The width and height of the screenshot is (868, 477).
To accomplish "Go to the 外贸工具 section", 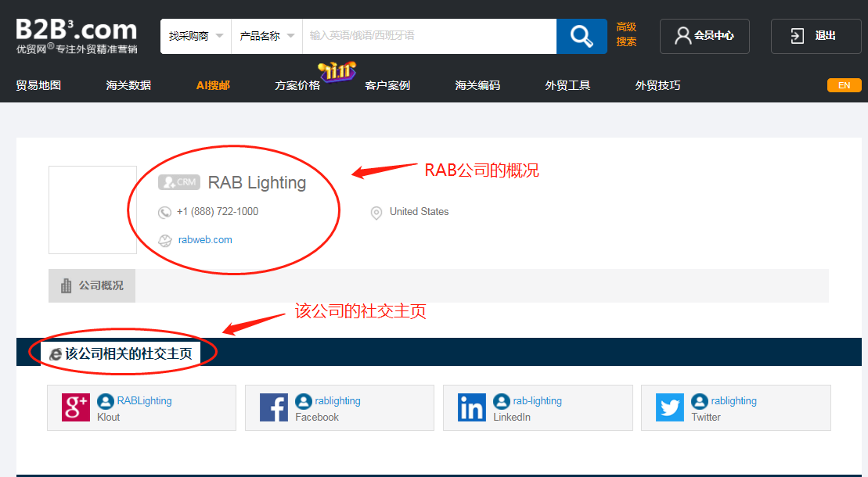I will click(567, 85).
